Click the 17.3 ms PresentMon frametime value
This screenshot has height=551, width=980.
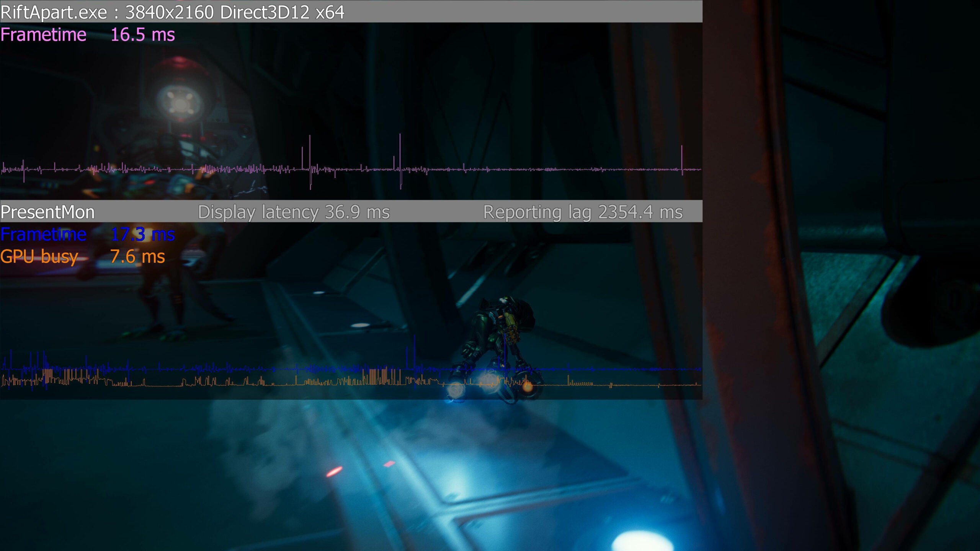coord(143,234)
